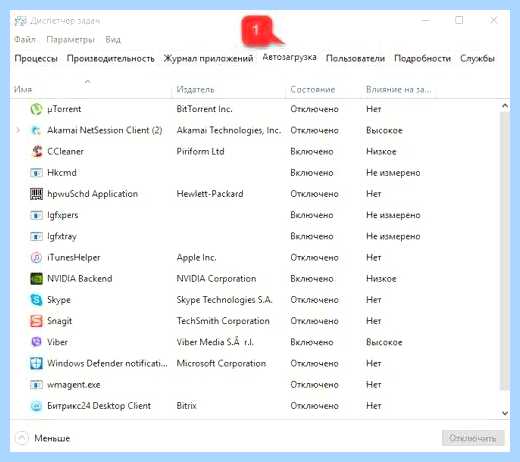The height and width of the screenshot is (462, 520).
Task: Click the vertical scrollbar thumb
Action: tap(505, 250)
